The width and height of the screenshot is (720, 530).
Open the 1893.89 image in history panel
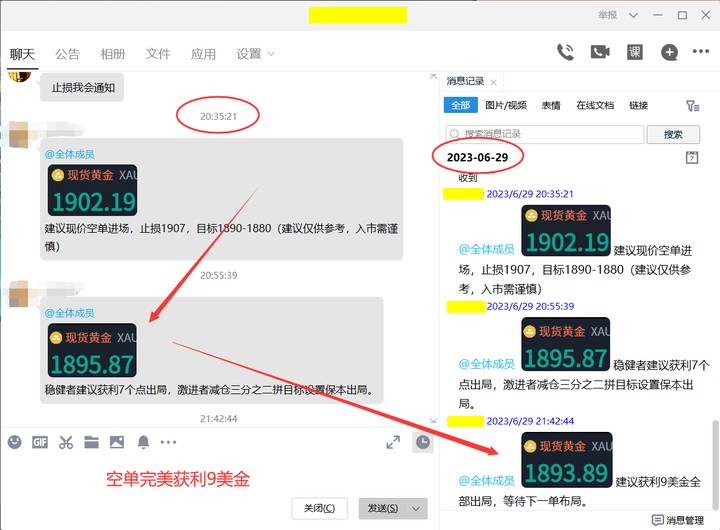pyautogui.click(x=567, y=459)
